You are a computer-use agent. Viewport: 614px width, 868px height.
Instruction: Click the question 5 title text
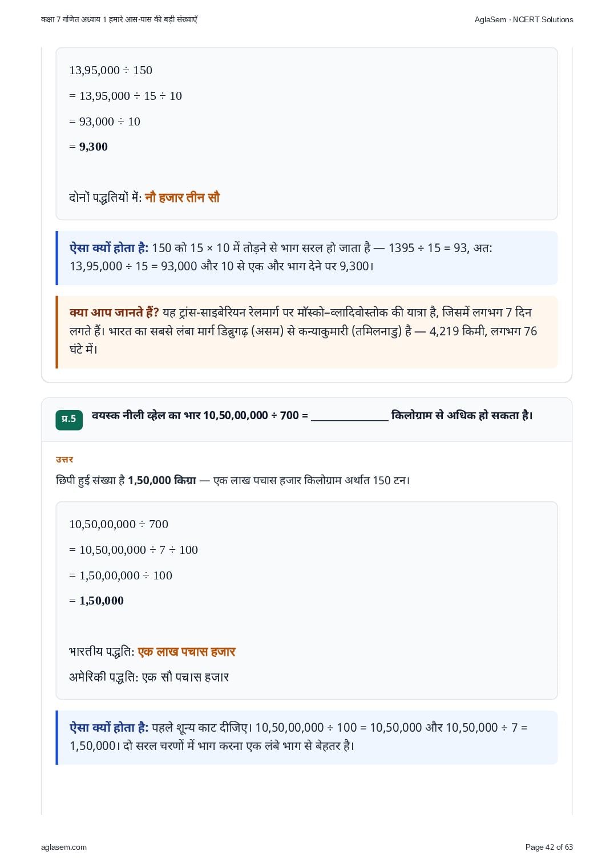click(312, 415)
